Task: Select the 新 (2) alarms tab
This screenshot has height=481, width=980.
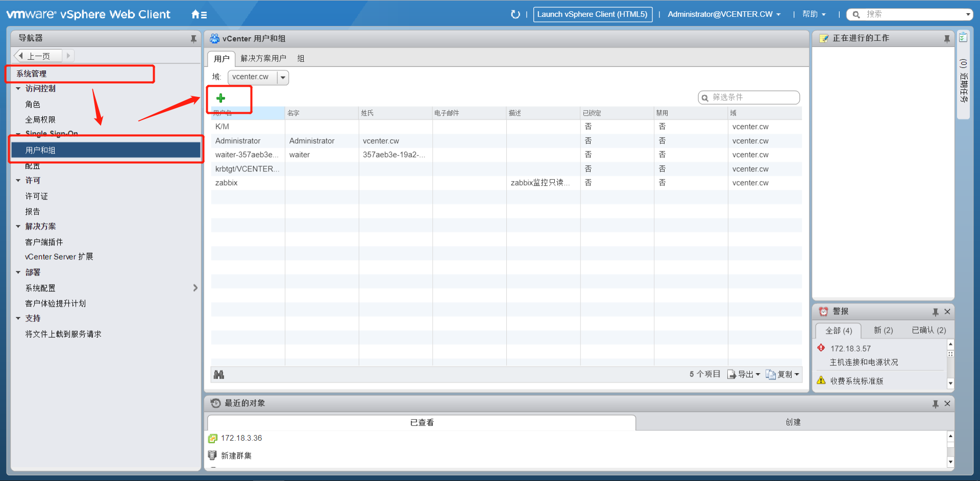Action: [883, 331]
